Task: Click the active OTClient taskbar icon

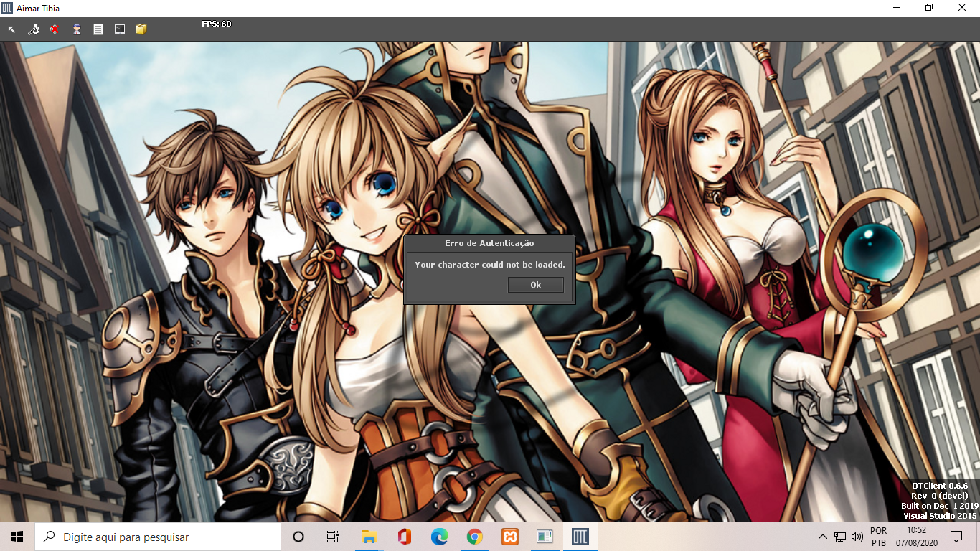Action: pos(580,537)
